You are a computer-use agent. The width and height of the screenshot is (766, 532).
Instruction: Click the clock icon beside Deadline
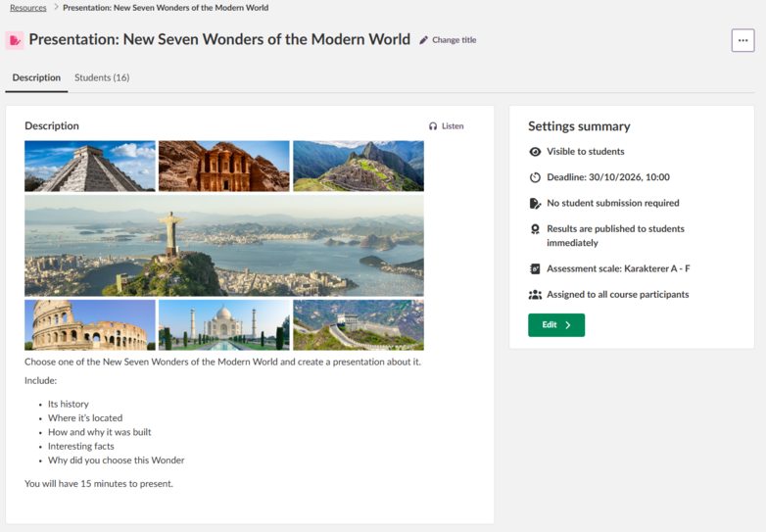coord(535,177)
